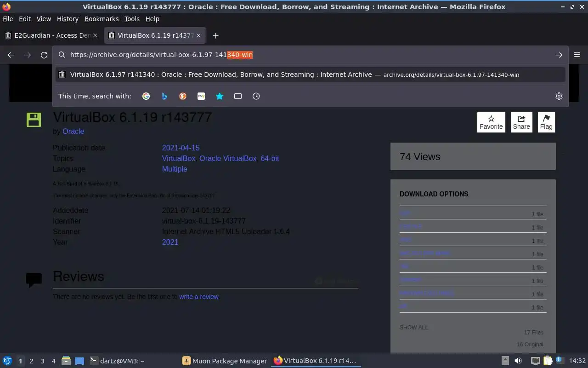Click the update notifier tray icon
588x368 pixels.
(560, 360)
